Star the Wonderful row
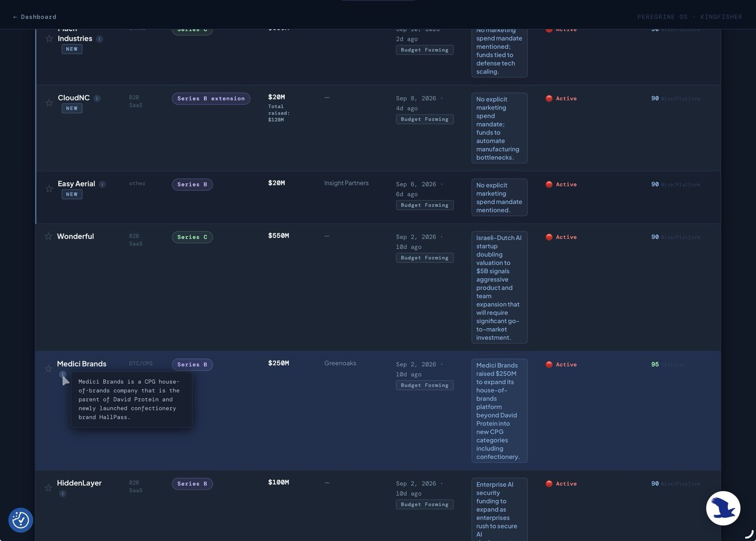The height and width of the screenshot is (541, 756). (x=48, y=236)
